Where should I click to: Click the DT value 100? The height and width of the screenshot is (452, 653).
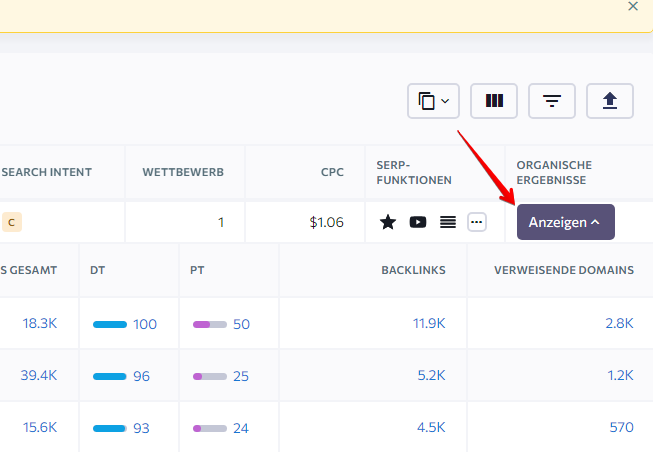(145, 324)
